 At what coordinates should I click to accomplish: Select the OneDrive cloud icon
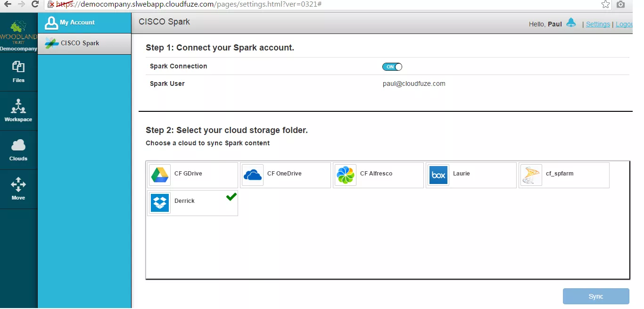click(253, 175)
